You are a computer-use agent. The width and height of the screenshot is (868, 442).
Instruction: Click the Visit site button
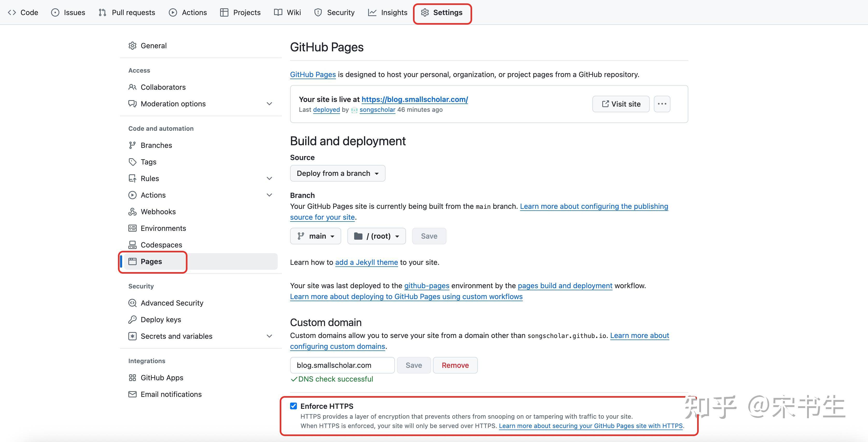[621, 104]
